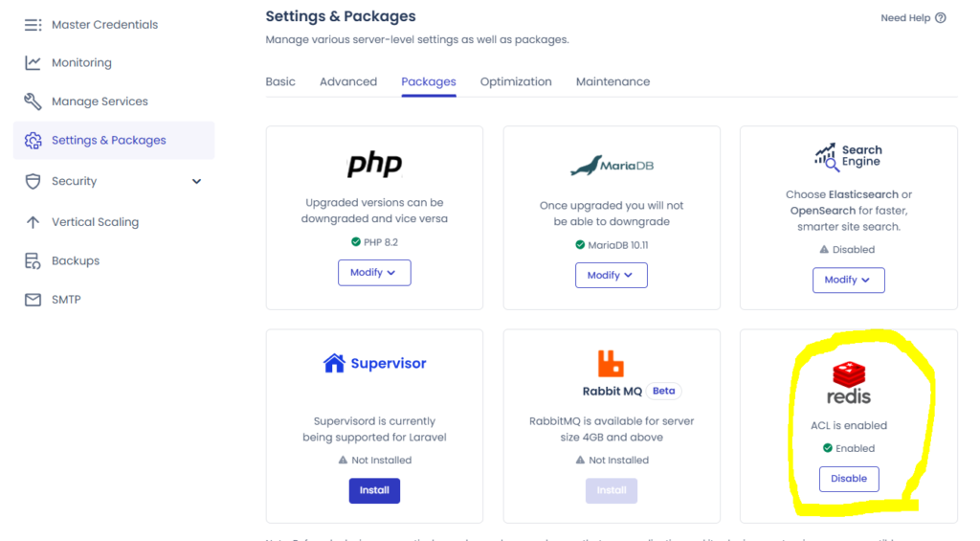Click the Need Help question icon
980x541 pixels.
[x=941, y=18]
